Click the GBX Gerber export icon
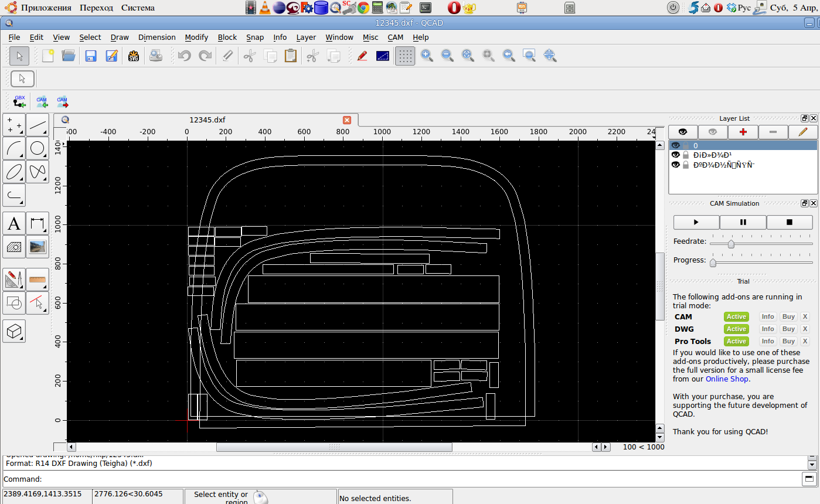The image size is (820, 504). tap(19, 101)
